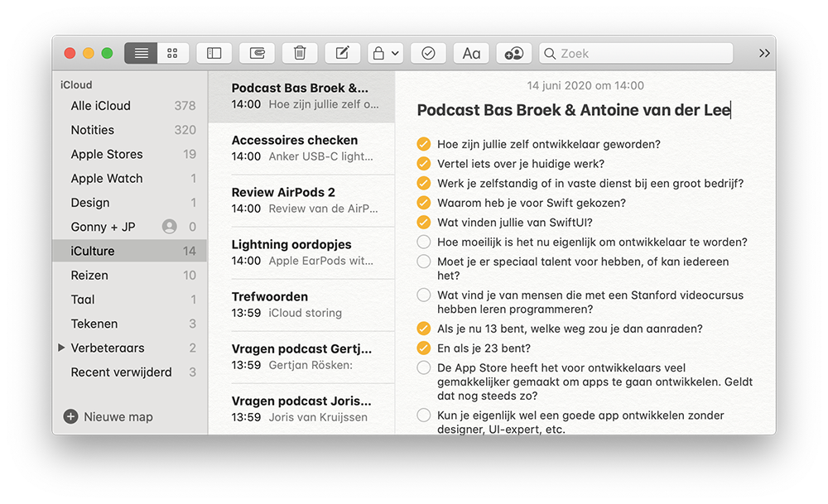Select the iCulture folder
The width and height of the screenshot is (828, 504).
point(129,251)
